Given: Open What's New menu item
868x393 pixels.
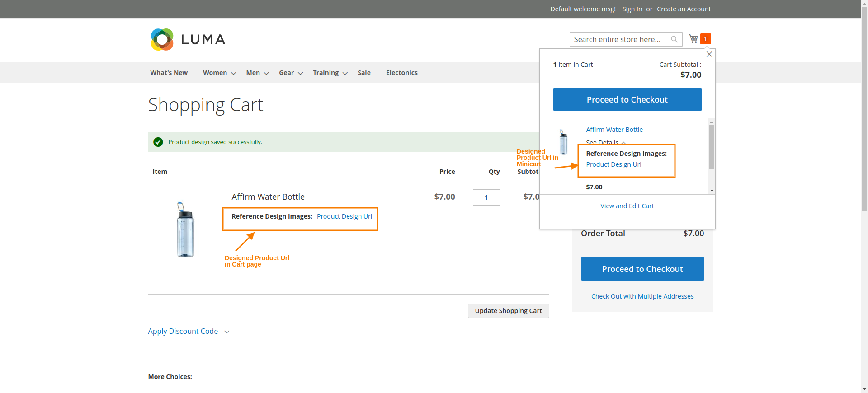Looking at the screenshot, I should (x=169, y=73).
